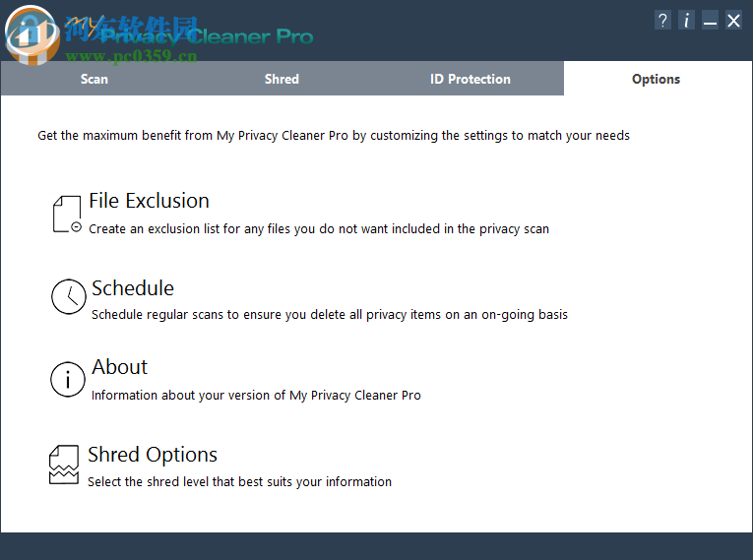Image resolution: width=753 pixels, height=560 pixels.
Task: Click the help question mark icon
Action: click(662, 21)
